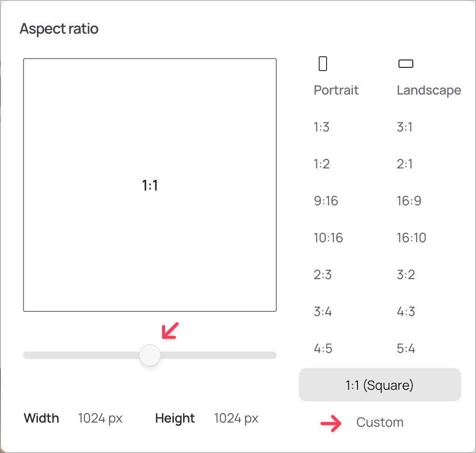The height and width of the screenshot is (453, 476).
Task: Select the 1:3 aspect ratio
Action: pos(321,127)
